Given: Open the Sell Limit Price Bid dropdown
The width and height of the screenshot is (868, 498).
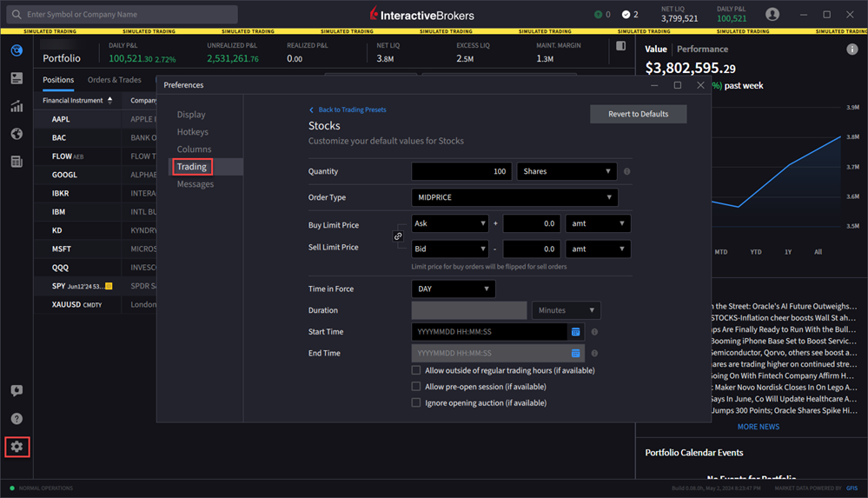Looking at the screenshot, I should click(x=450, y=249).
